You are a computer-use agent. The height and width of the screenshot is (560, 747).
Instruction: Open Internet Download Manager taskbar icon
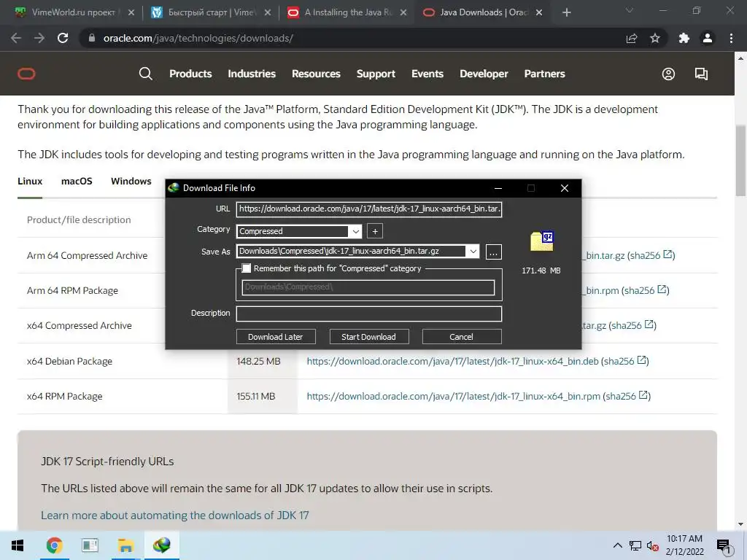[x=161, y=545]
